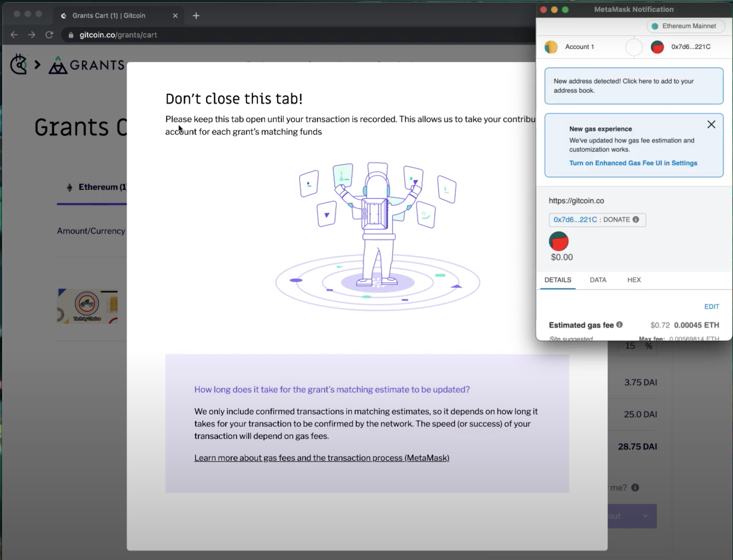This screenshot has width=733, height=560.
Task: Click the DONATE info icon
Action: click(636, 220)
